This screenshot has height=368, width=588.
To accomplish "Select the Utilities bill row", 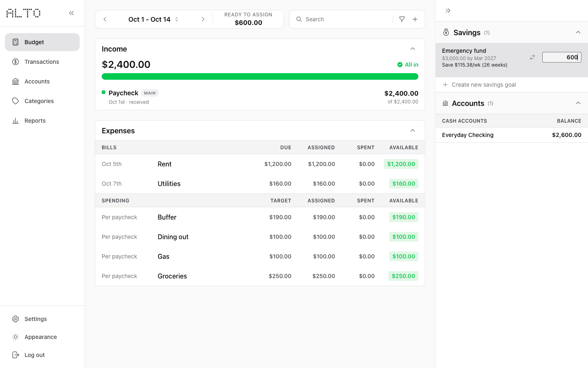I will click(x=260, y=184).
